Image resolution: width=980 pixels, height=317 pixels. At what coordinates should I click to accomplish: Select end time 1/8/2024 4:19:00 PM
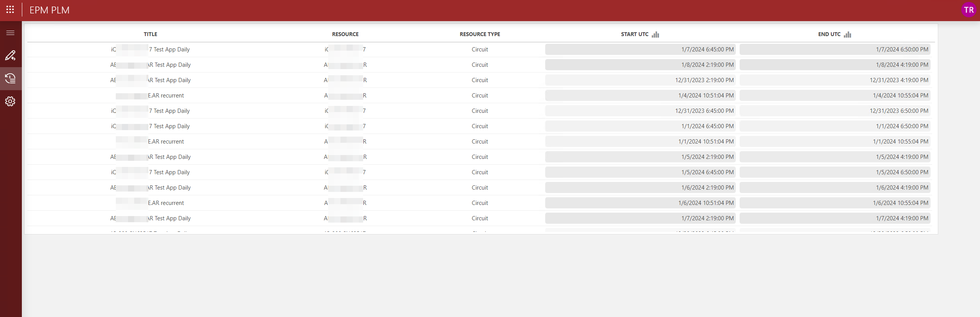pos(835,65)
